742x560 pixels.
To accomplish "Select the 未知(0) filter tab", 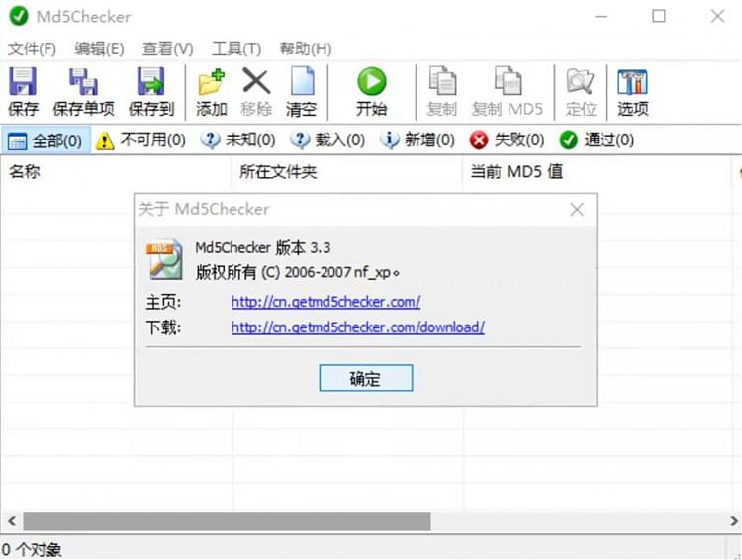I will coord(237,140).
